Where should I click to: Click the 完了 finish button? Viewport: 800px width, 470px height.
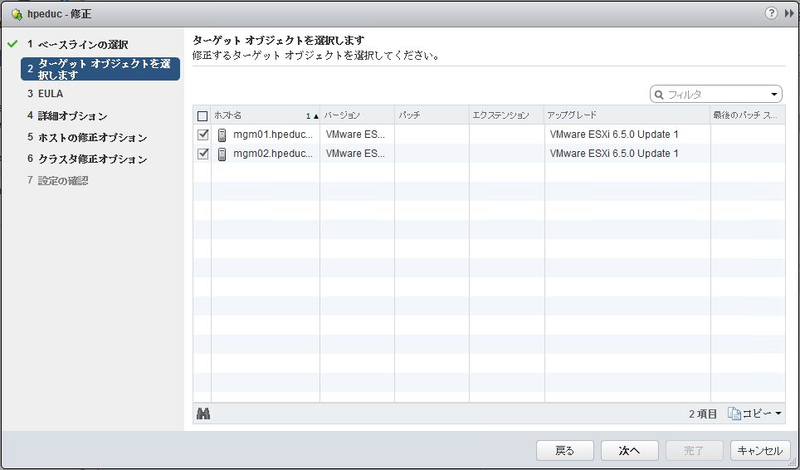click(694, 451)
